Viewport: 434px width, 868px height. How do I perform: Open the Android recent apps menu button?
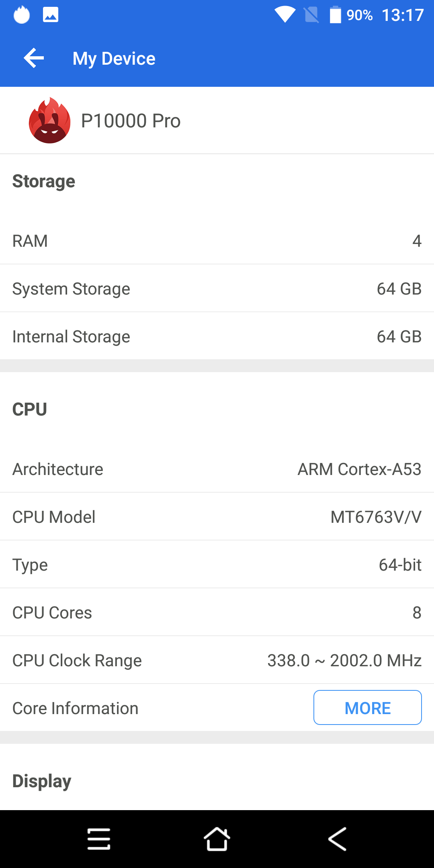coord(99,839)
